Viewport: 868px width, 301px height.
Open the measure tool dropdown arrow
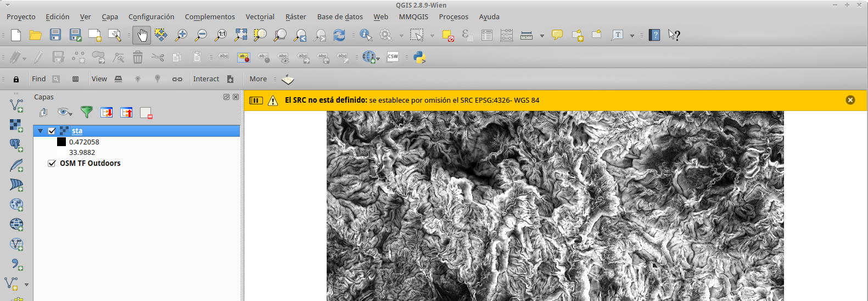[542, 36]
